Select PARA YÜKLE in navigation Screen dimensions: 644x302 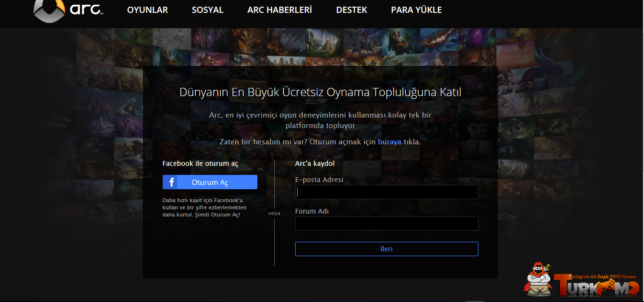pos(416,10)
